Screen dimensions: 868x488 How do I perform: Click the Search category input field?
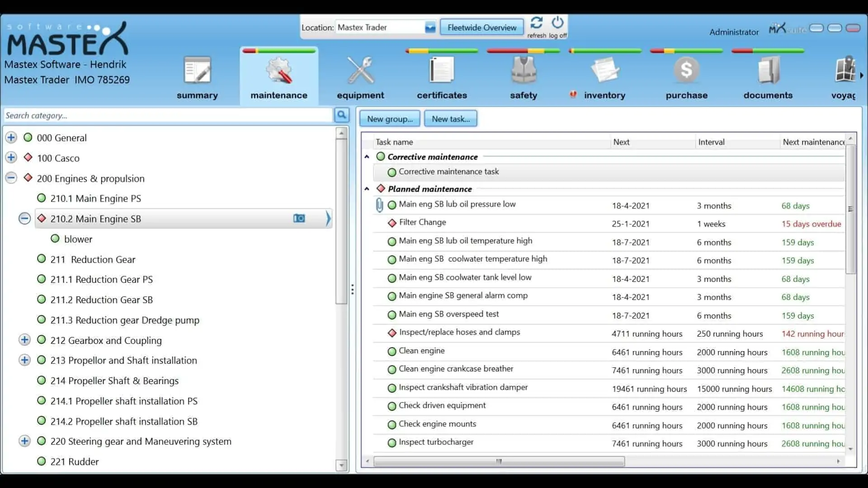coord(167,116)
